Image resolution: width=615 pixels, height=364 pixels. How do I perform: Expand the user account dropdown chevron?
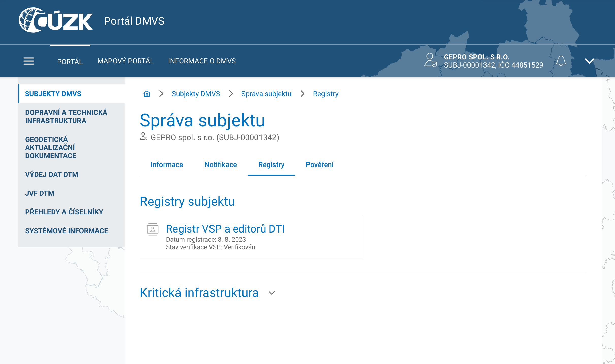click(x=589, y=61)
